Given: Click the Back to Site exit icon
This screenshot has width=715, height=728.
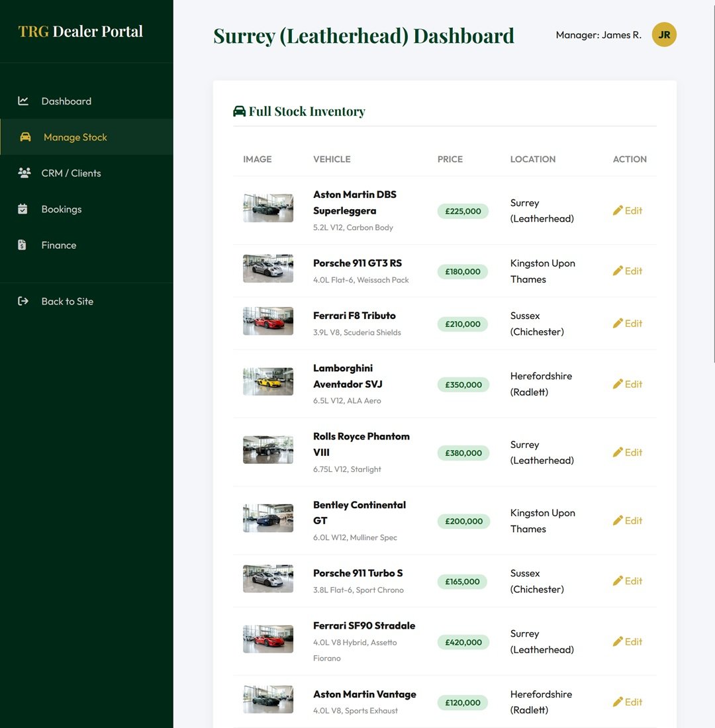Looking at the screenshot, I should pos(23,301).
